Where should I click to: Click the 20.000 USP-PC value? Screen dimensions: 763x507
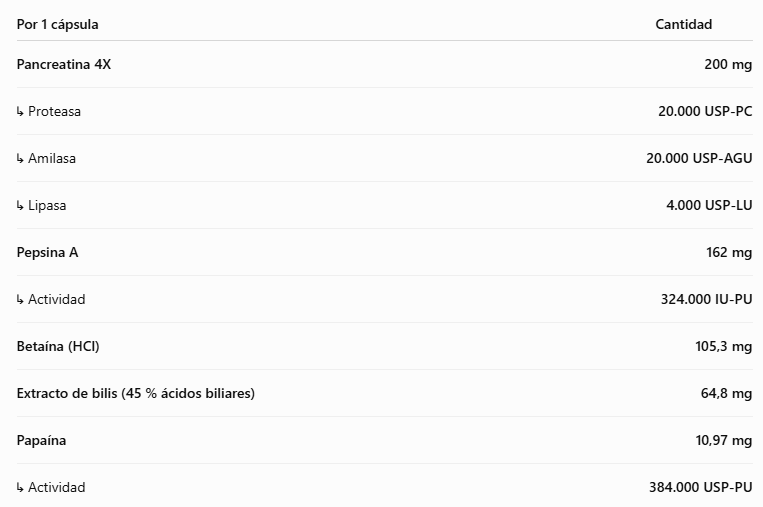point(705,111)
